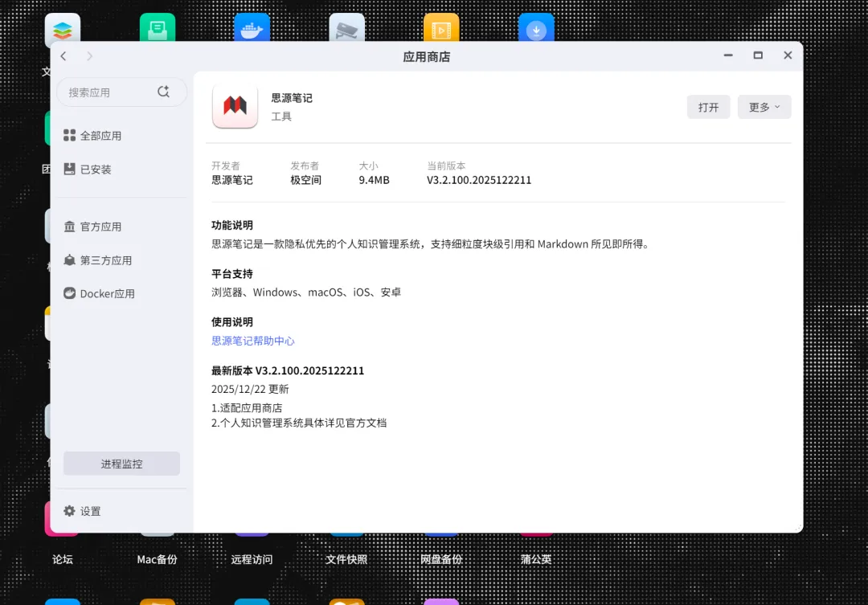
Task: Click the 9.4MB size value
Action: click(375, 180)
